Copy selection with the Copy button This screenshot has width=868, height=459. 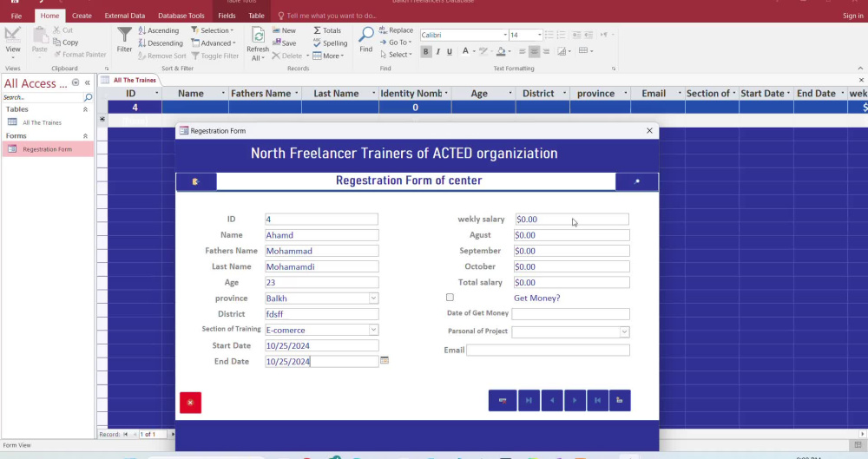66,42
